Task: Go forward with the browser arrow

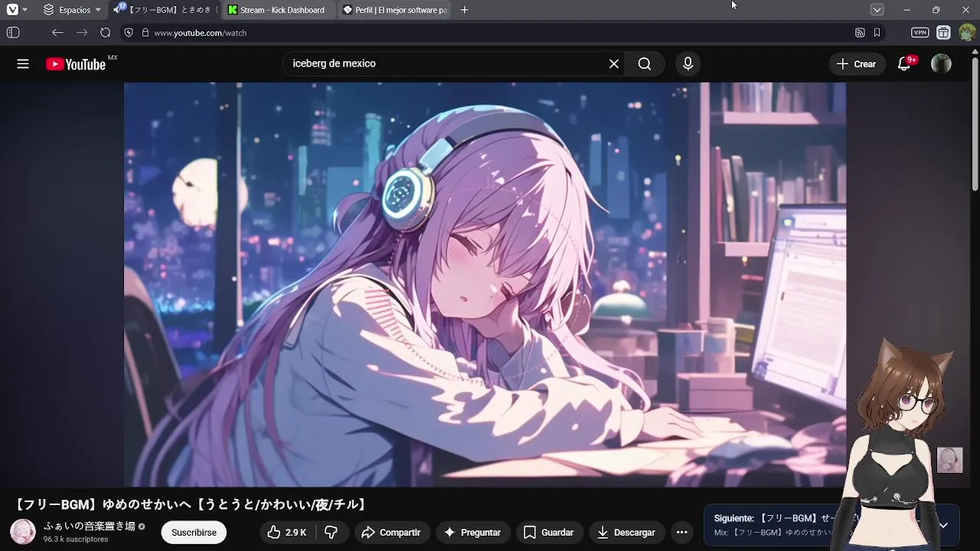Action: point(82,33)
